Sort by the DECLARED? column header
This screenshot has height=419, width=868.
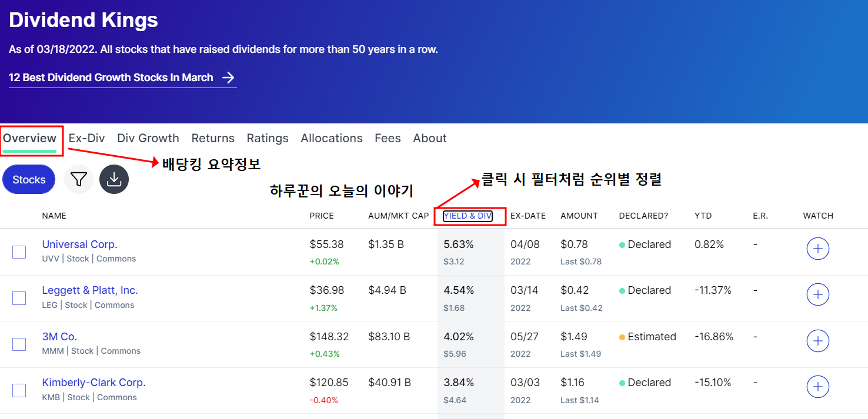point(643,216)
